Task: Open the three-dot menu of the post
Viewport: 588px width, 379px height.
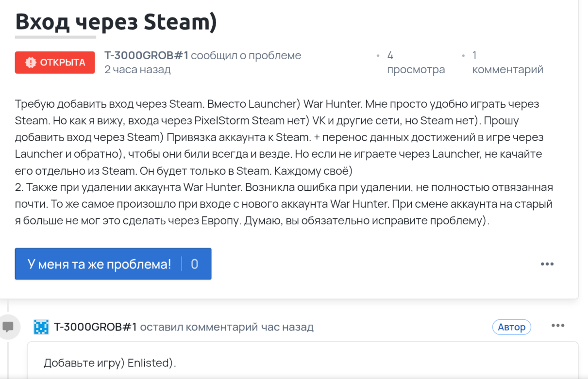Action: (x=547, y=264)
